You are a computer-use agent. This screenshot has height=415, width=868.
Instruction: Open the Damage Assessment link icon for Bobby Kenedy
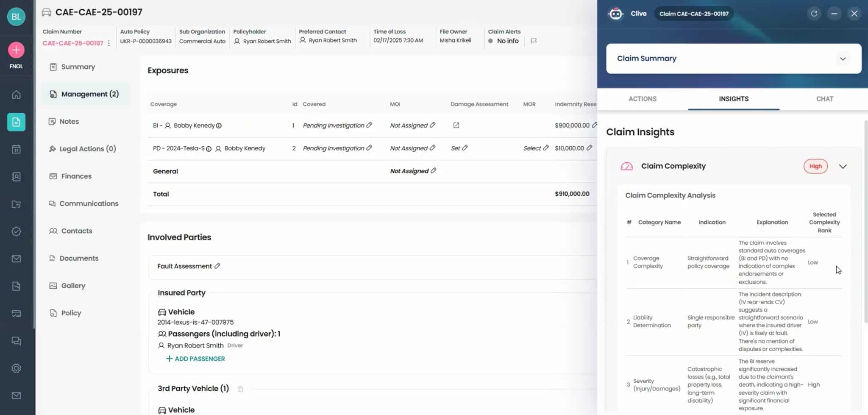coord(456,125)
